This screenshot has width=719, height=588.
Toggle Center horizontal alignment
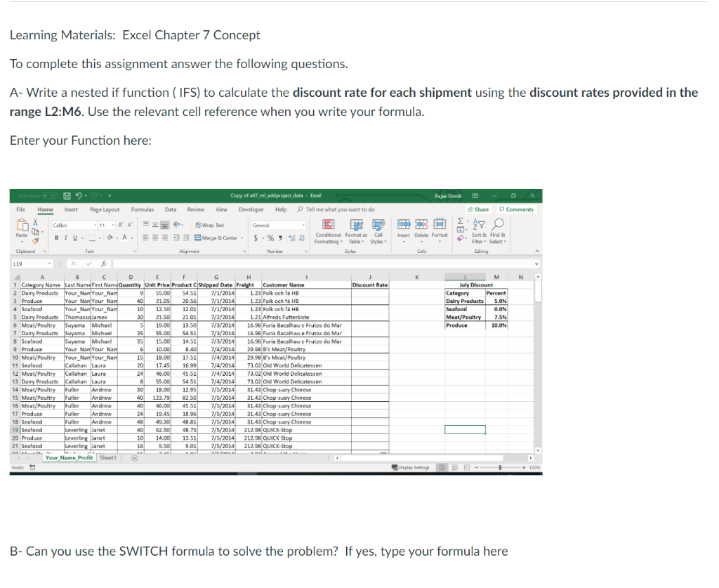pyautogui.click(x=155, y=237)
